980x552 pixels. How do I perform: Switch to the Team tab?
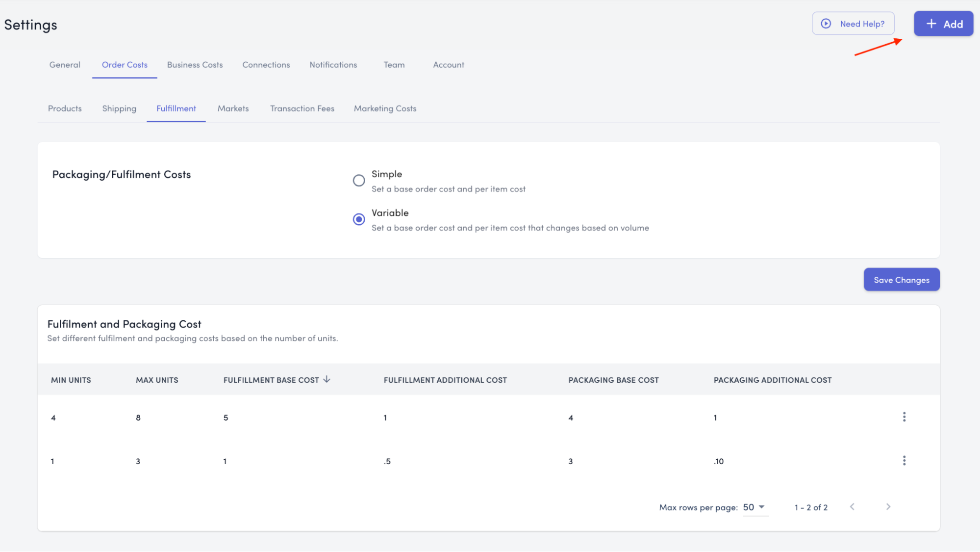(394, 65)
